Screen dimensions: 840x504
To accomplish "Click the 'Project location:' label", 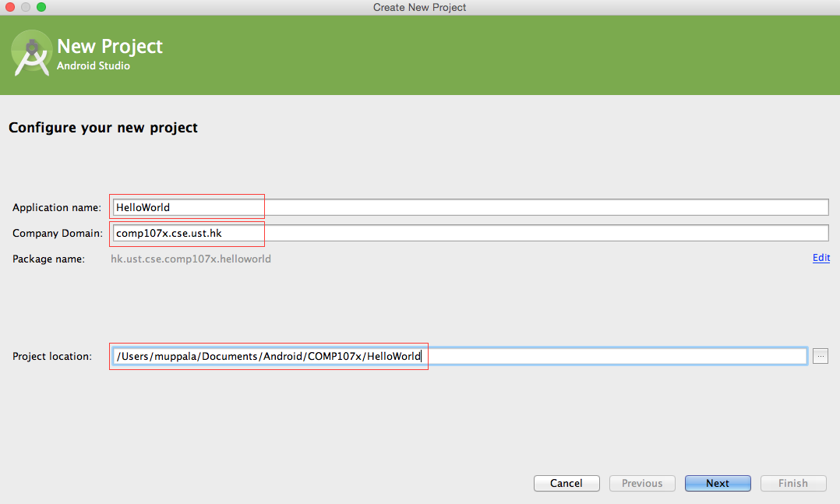I will point(52,356).
